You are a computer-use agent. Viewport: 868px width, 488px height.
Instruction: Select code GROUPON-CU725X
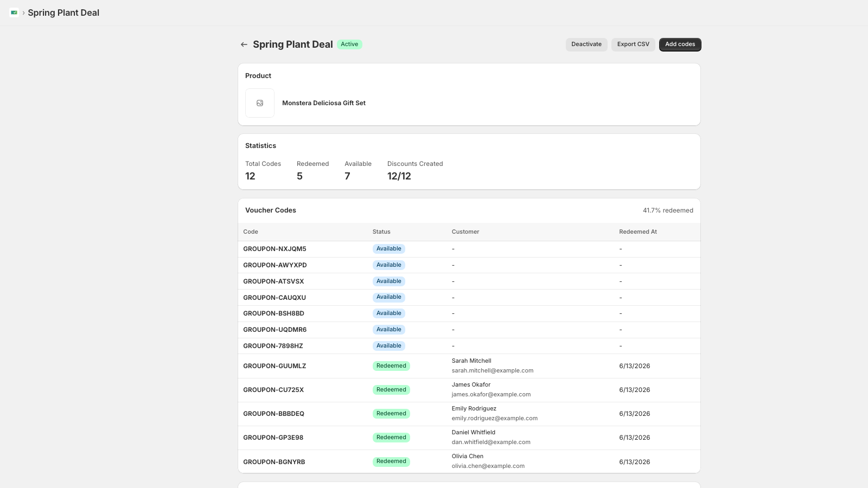273,390
